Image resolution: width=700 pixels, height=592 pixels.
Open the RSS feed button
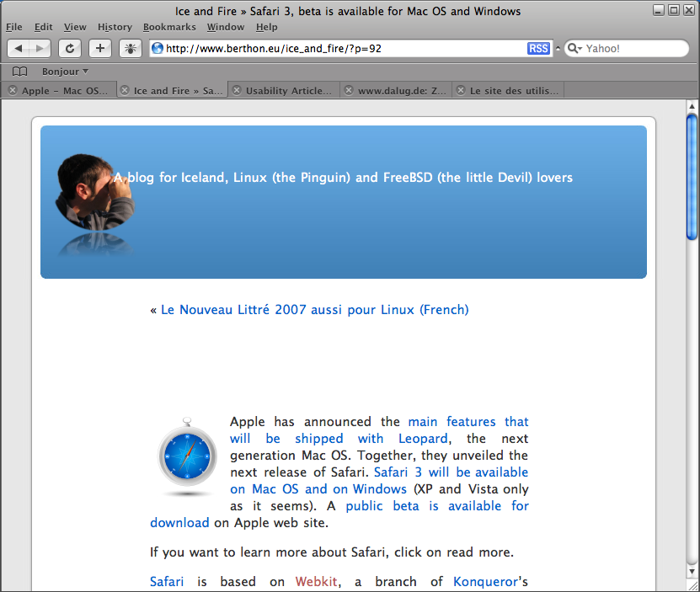click(538, 48)
